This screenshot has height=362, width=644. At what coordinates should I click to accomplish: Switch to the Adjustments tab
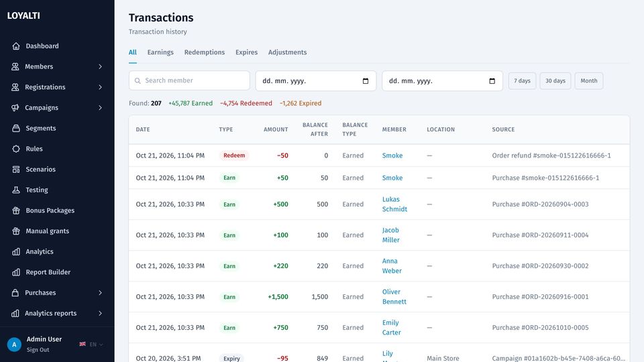[x=288, y=52]
